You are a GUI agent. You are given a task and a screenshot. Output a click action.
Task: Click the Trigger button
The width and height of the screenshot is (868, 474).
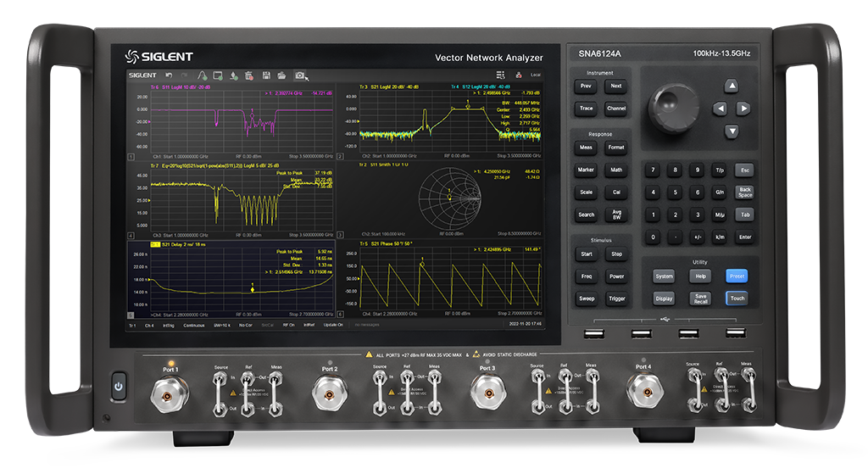tap(616, 298)
